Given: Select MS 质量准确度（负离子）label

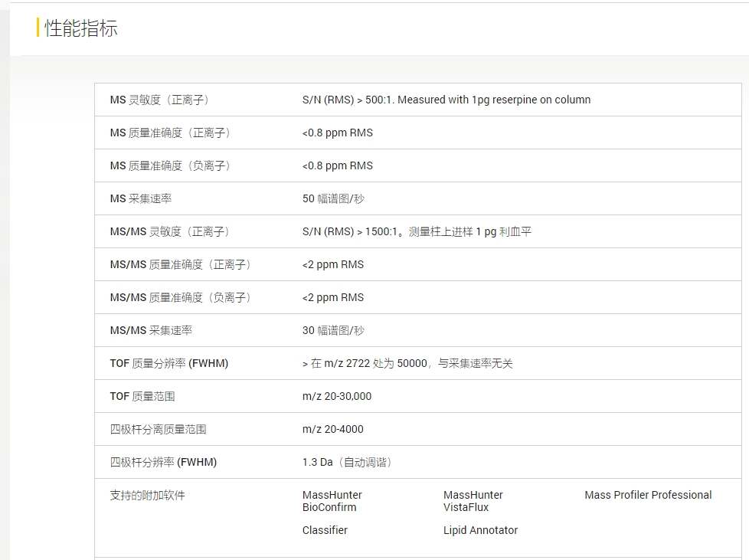Looking at the screenshot, I should coord(171,165).
